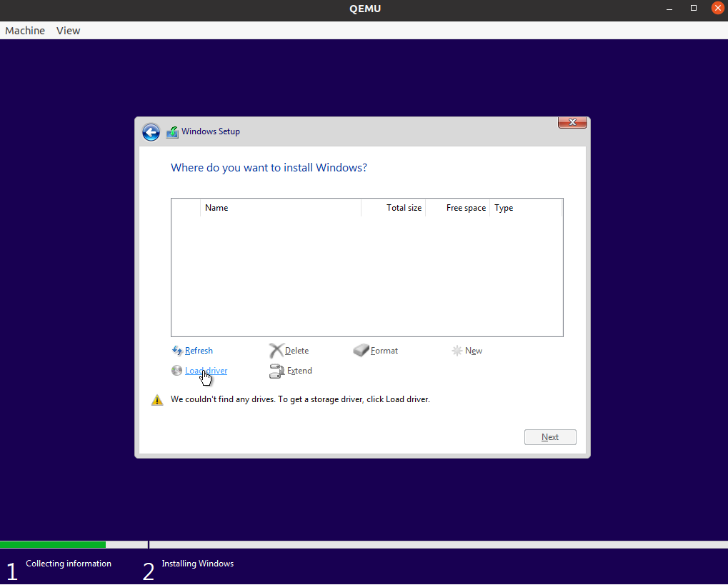This screenshot has width=728, height=585.
Task: Select the New partition label
Action: [x=474, y=351]
